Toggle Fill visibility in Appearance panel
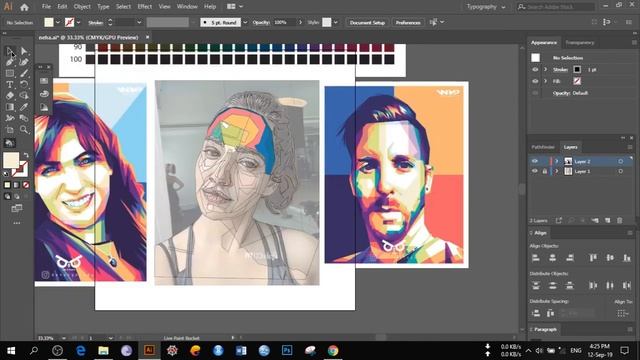Viewport: 640px width, 360px height. point(535,81)
